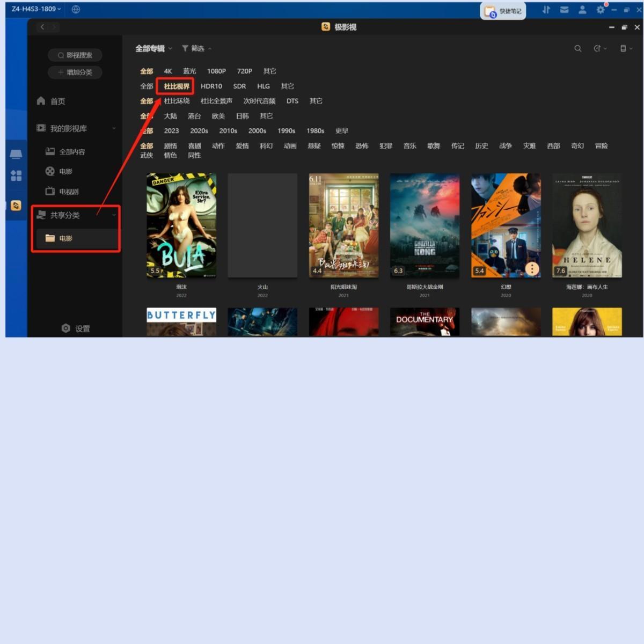Select the 更早 year filter
This screenshot has height=644, width=644.
pyautogui.click(x=342, y=131)
